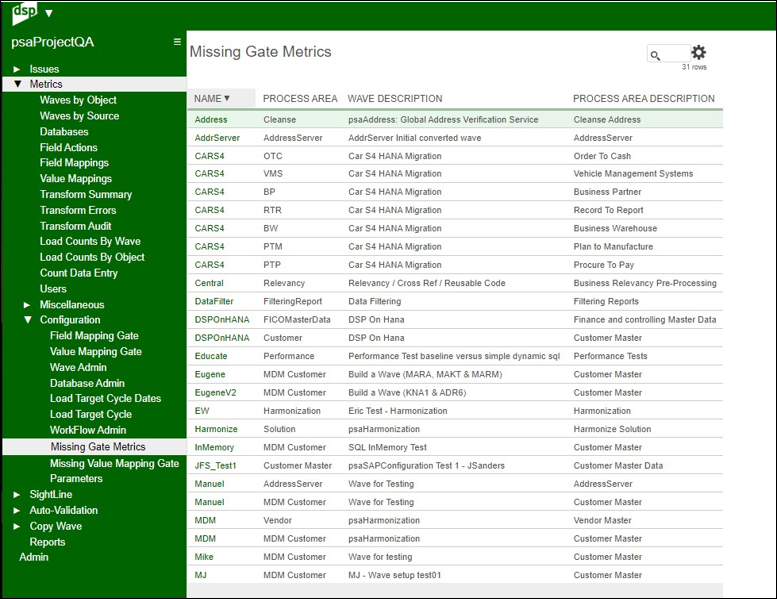Viewport: 777px width, 599px height.
Task: Open Transform Errors page
Action: (78, 211)
